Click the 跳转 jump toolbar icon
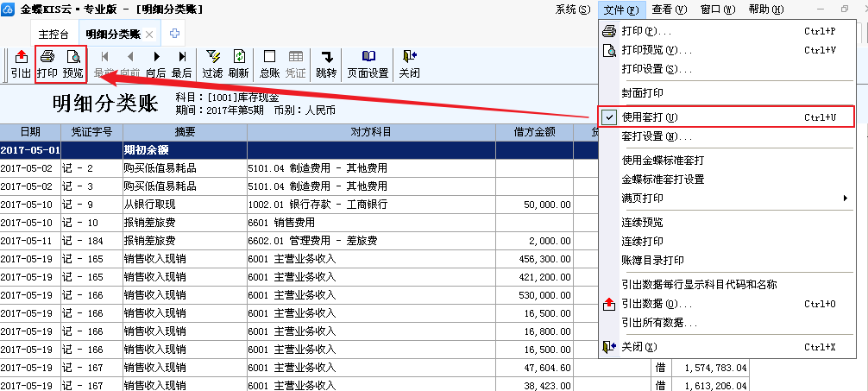Viewport: 868px width, 391px height. [326, 64]
